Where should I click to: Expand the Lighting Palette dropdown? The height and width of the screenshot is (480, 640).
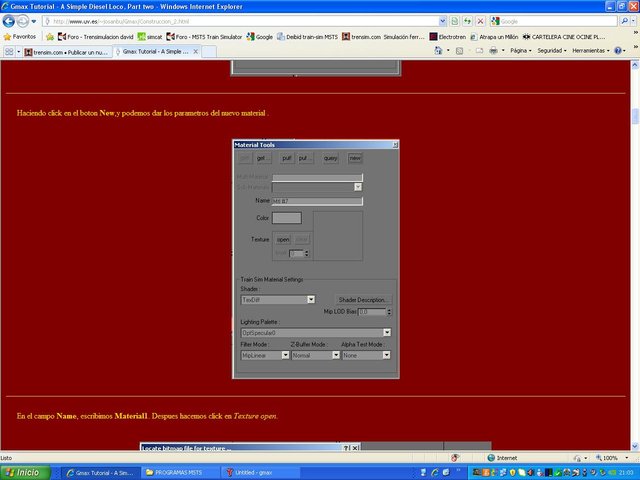pyautogui.click(x=387, y=333)
